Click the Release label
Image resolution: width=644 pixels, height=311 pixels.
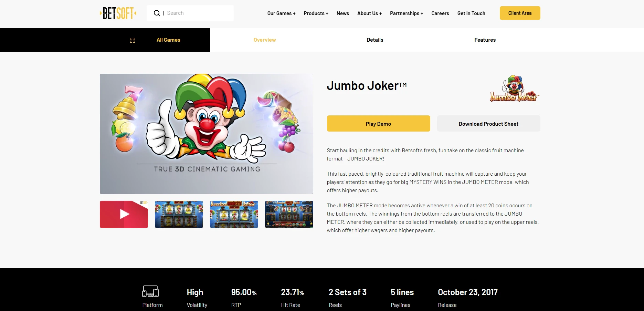(x=447, y=305)
